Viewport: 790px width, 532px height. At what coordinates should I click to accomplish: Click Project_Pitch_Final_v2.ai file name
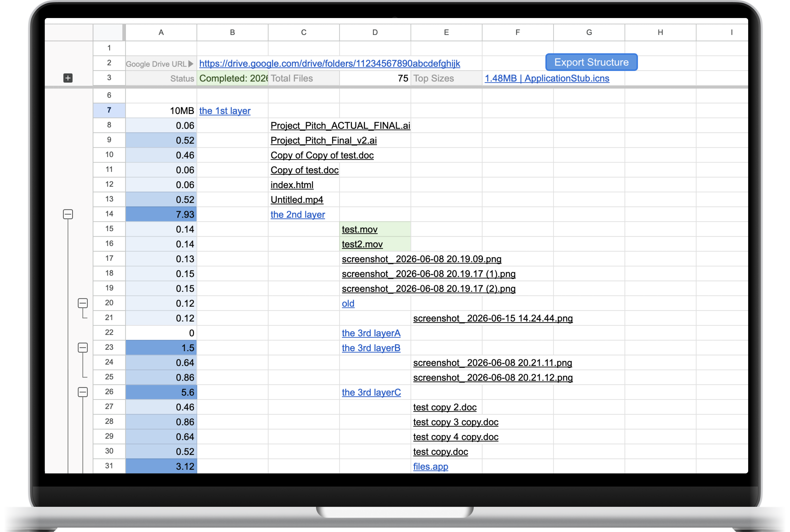[324, 141]
